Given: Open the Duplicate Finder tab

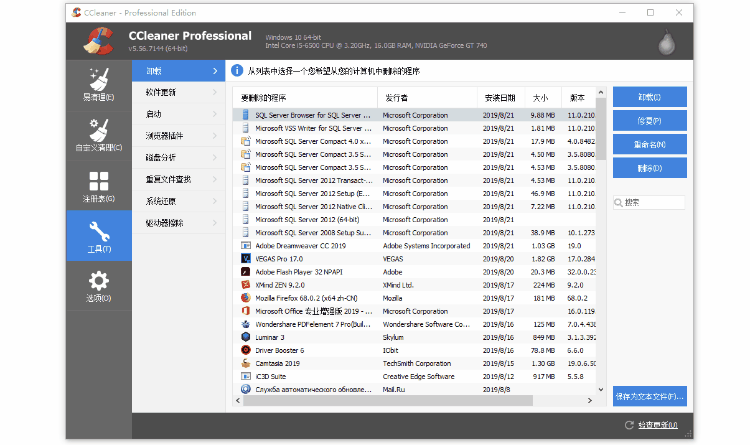Looking at the screenshot, I should 178,179.
